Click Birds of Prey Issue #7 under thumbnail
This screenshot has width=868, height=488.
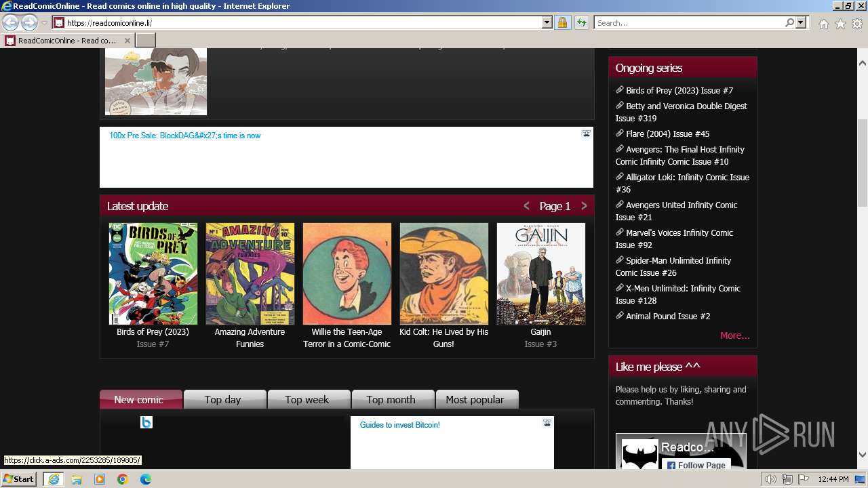[x=153, y=344]
